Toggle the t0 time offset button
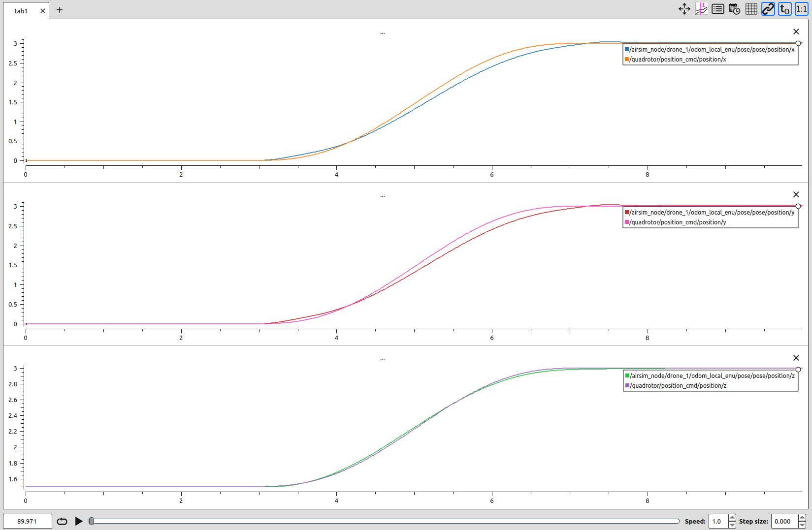 click(x=785, y=9)
